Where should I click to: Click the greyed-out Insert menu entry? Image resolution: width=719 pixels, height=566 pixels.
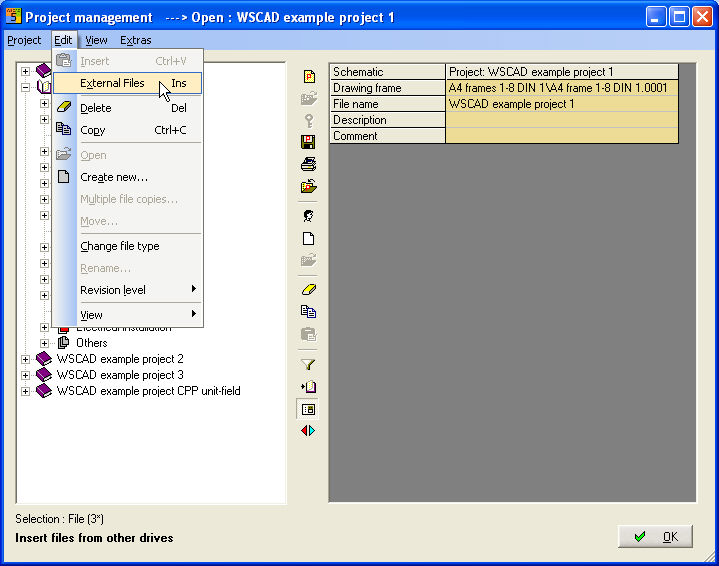tap(127, 61)
